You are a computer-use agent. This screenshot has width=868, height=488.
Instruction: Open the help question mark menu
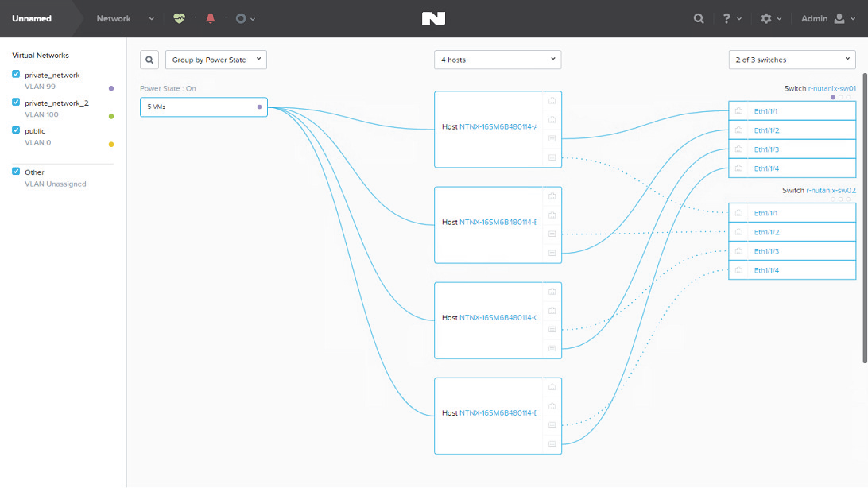tap(727, 18)
